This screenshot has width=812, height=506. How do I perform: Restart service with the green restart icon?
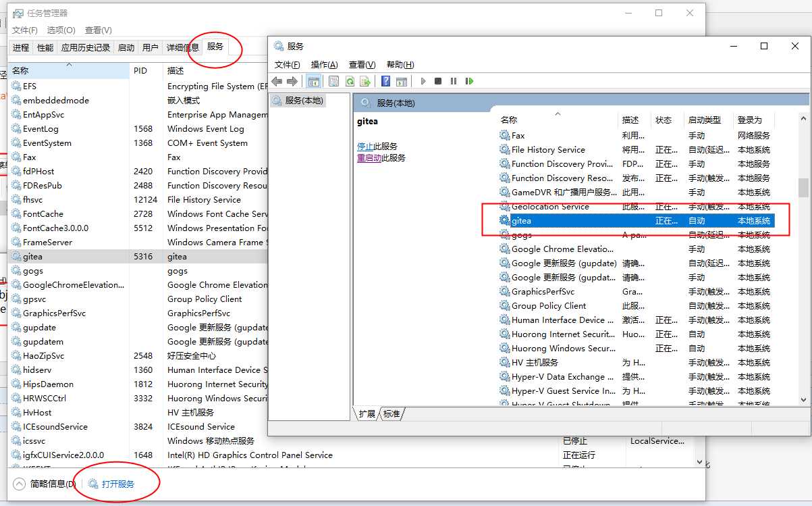pyautogui.click(x=469, y=81)
